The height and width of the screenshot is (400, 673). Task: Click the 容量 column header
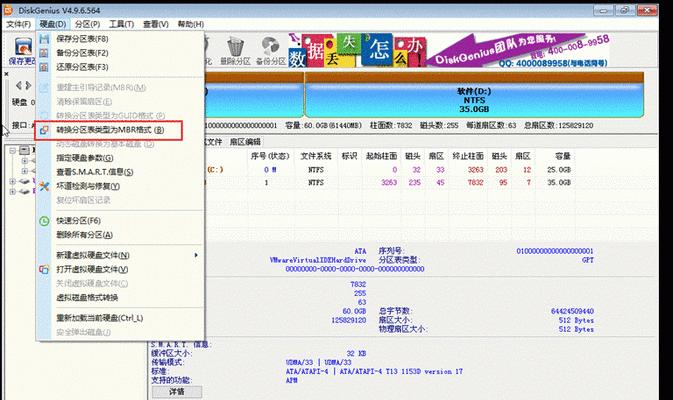click(x=563, y=156)
